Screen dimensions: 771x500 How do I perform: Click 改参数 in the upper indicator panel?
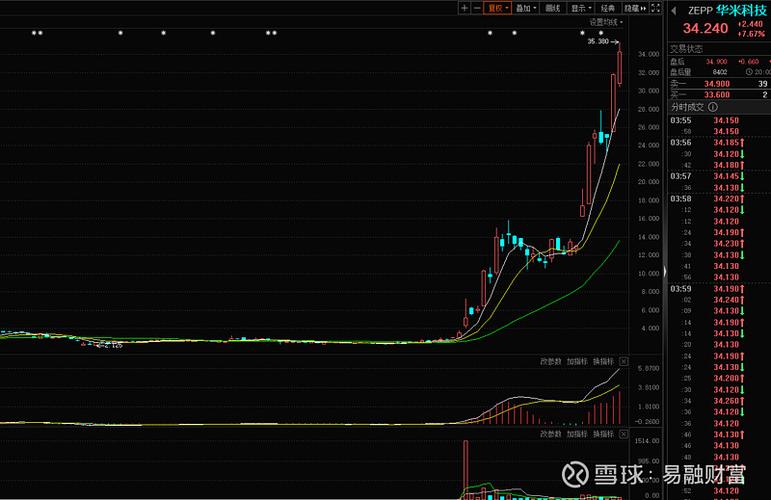point(551,361)
